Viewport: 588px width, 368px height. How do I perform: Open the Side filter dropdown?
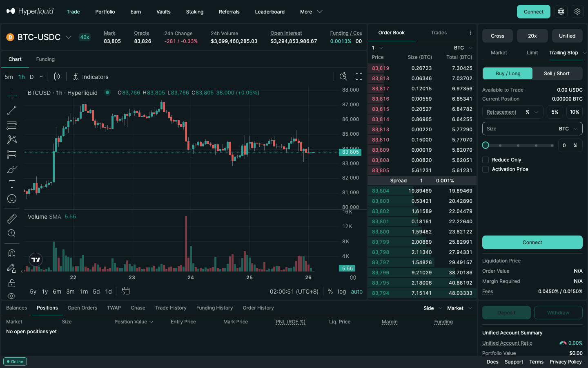433,308
